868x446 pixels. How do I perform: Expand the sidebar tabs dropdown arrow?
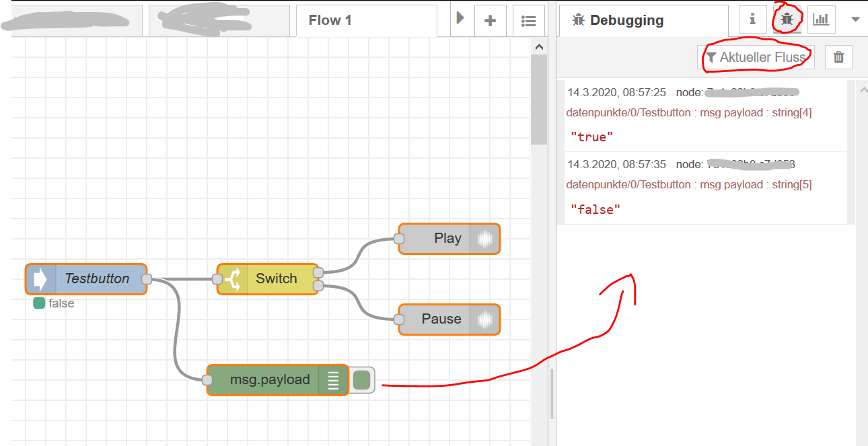855,20
